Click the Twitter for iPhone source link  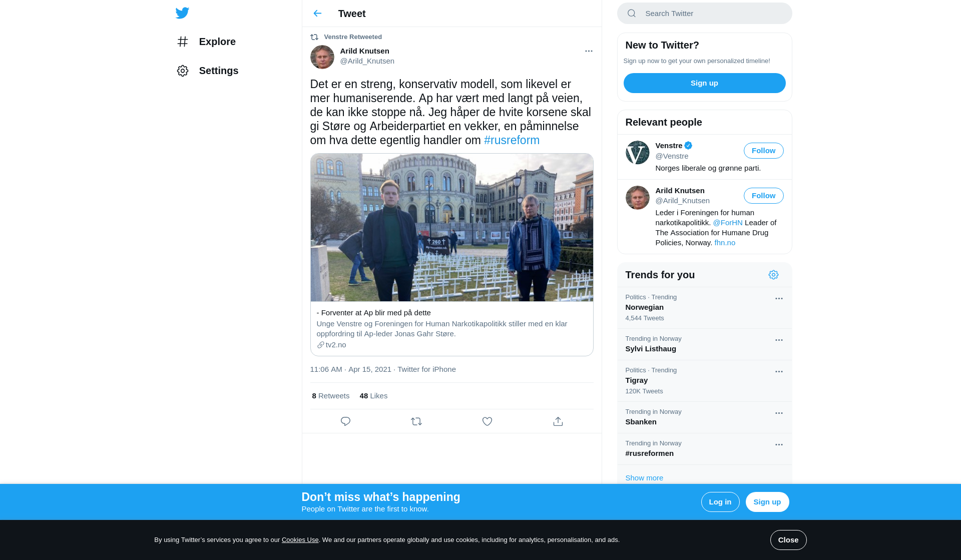(x=426, y=369)
